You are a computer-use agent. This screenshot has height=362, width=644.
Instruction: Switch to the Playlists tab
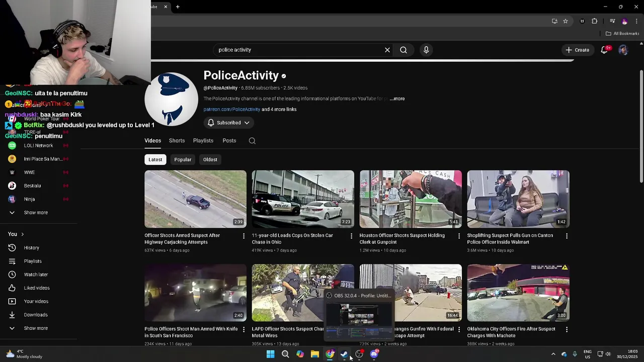pos(203,141)
